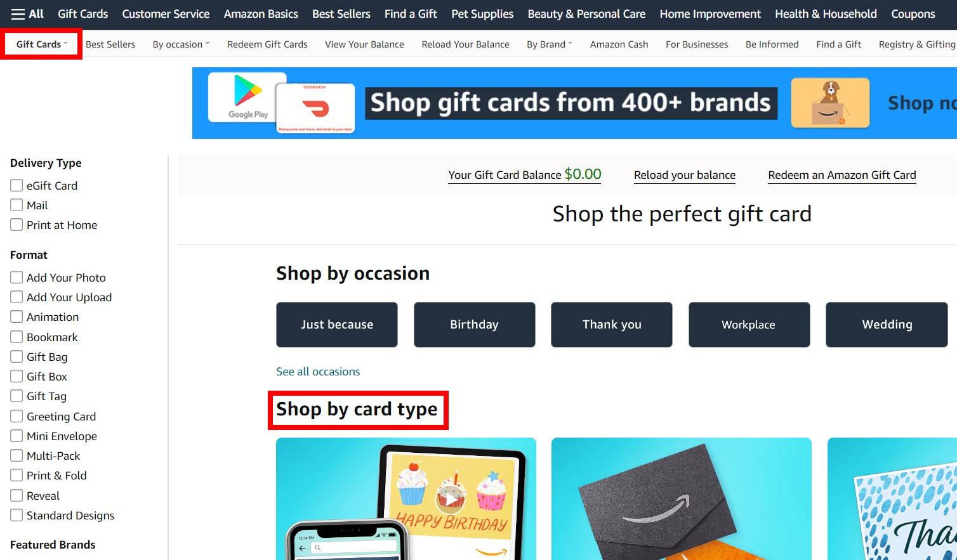The height and width of the screenshot is (560, 957).
Task: Check the eGift Card delivery filter
Action: [x=16, y=185]
